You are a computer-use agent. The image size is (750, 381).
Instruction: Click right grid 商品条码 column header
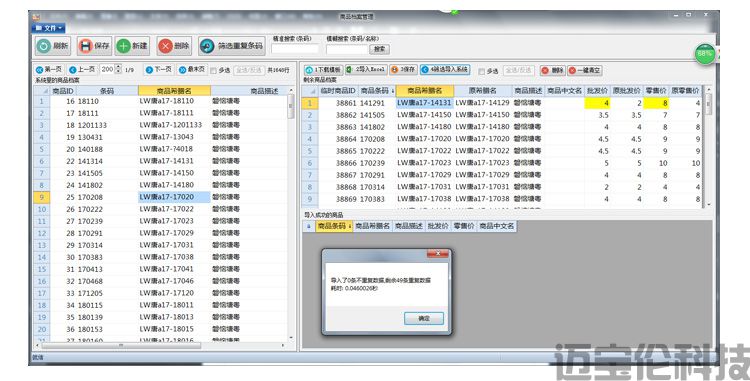376,90
